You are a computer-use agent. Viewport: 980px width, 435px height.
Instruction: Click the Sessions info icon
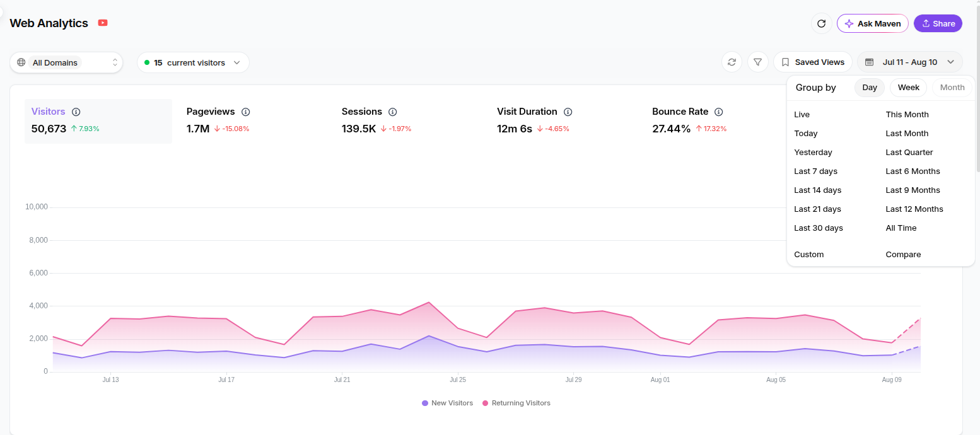[393, 112]
